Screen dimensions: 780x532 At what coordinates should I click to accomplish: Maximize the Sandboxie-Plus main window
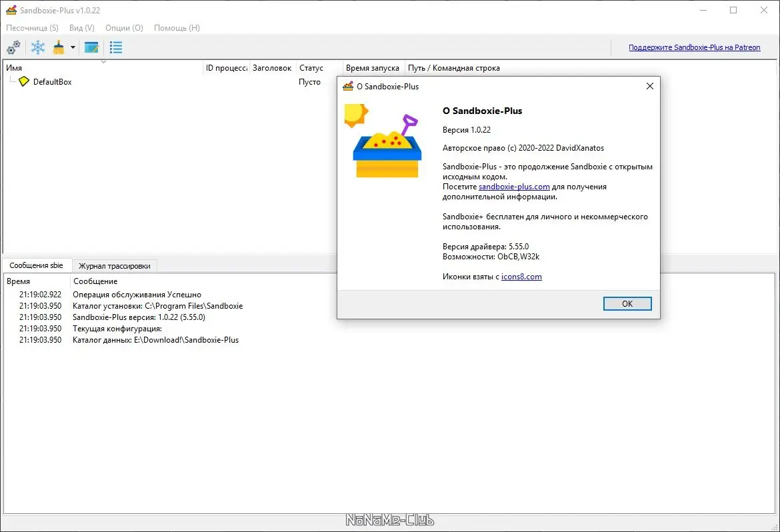(x=733, y=10)
